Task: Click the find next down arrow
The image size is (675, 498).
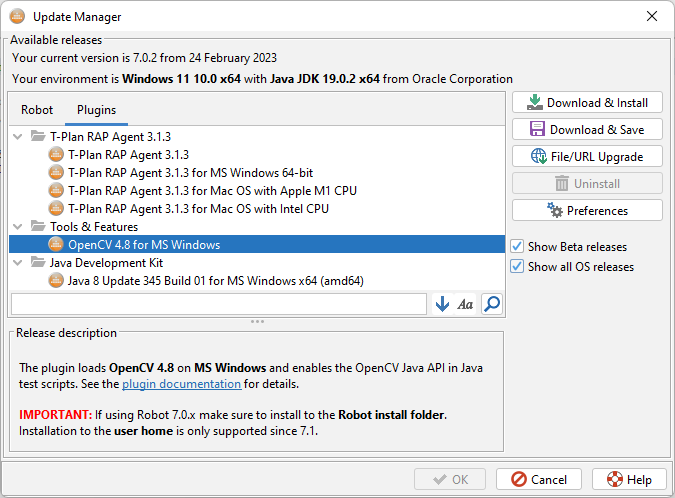Action: [443, 304]
